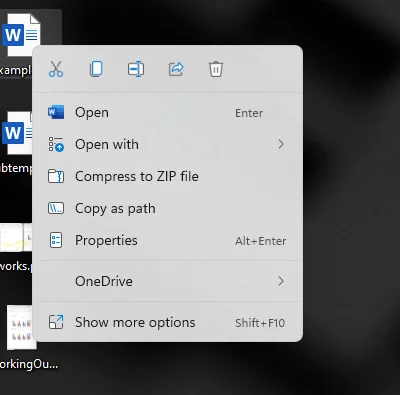This screenshot has width=400, height=395.
Task: Click the Rename icon
Action: 136,69
